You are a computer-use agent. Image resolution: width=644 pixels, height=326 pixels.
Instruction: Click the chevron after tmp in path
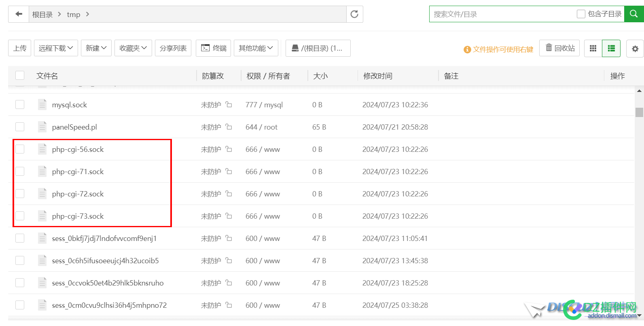[87, 14]
